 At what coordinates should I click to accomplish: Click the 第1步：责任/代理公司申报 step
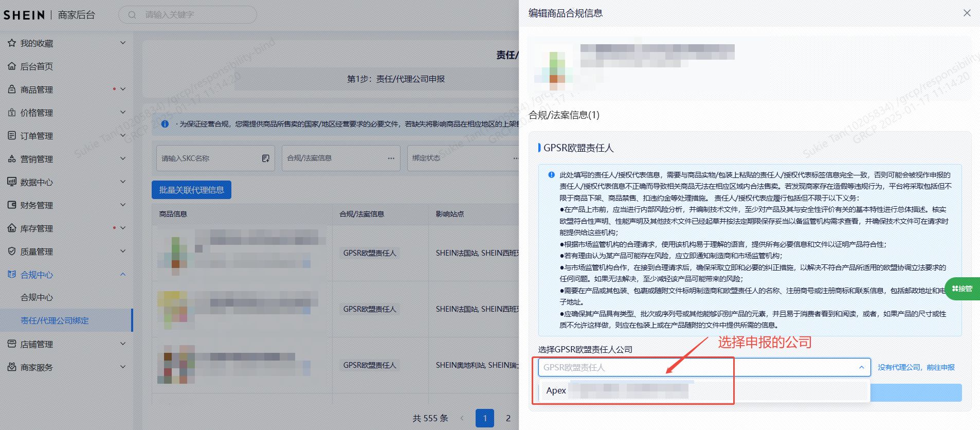click(396, 79)
